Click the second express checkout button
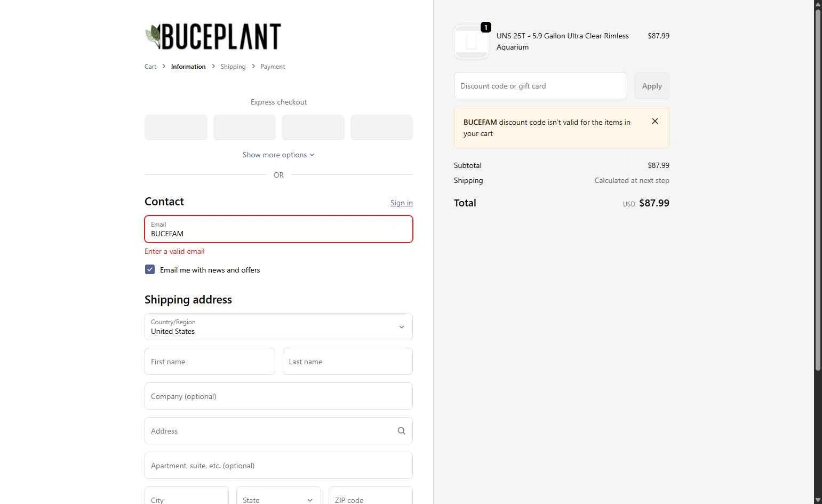Screen dimensions: 822x504 [244, 127]
